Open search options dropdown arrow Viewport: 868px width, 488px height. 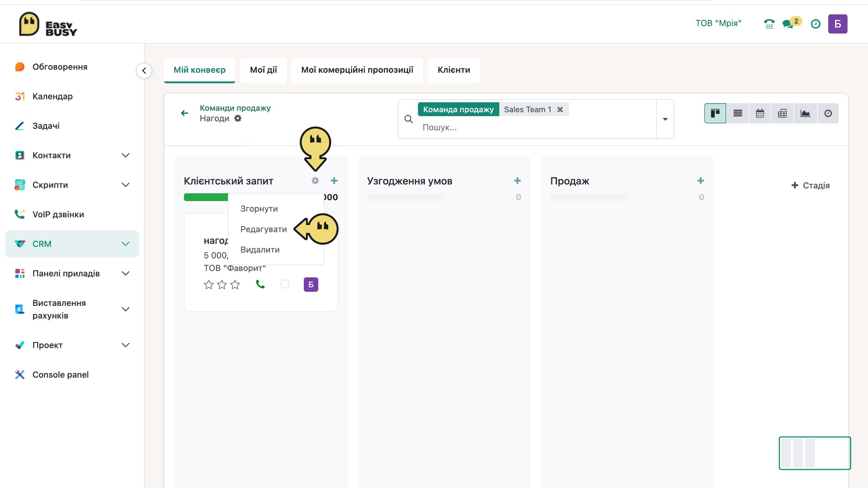point(665,119)
